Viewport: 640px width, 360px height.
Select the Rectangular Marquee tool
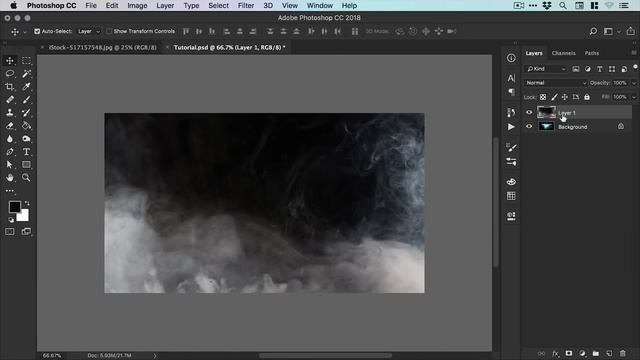(x=26, y=61)
